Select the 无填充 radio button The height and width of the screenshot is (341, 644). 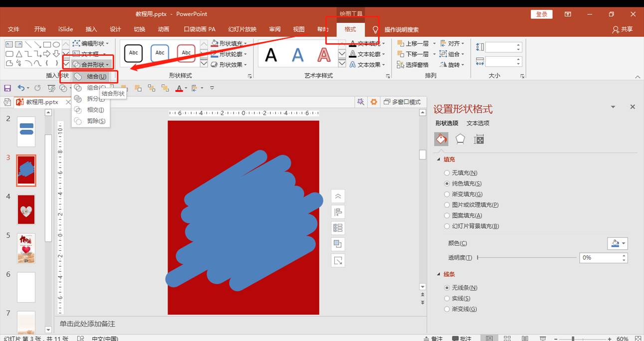tap(447, 173)
